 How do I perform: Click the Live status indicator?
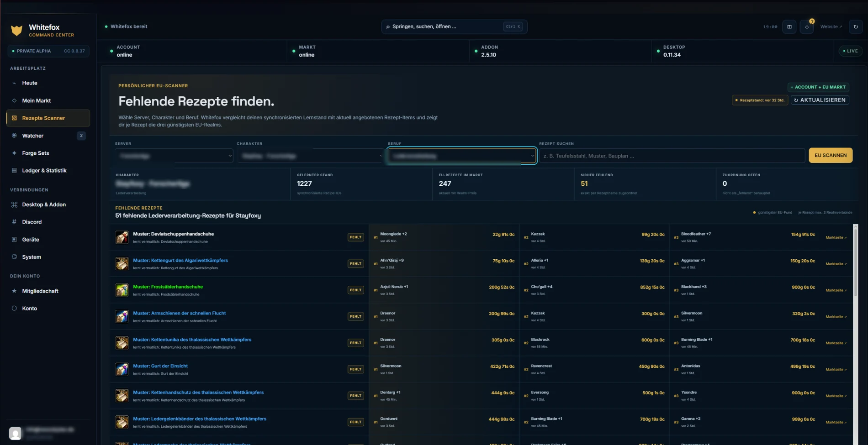coord(850,51)
